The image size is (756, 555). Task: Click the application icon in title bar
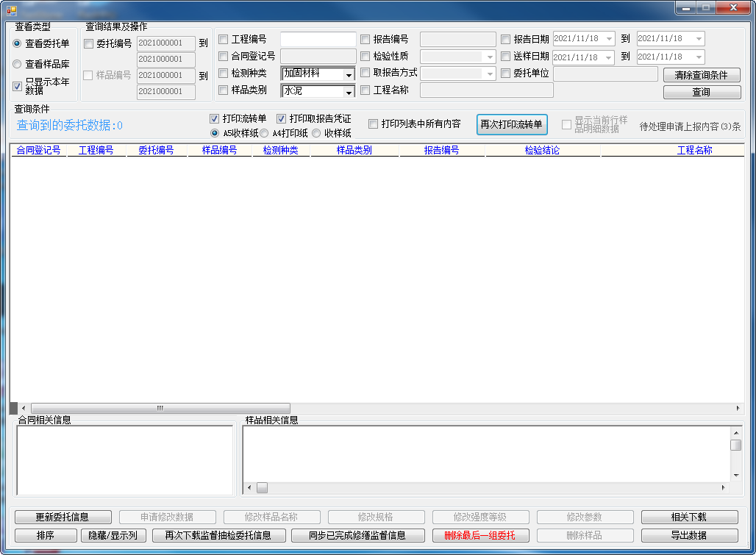[11, 10]
